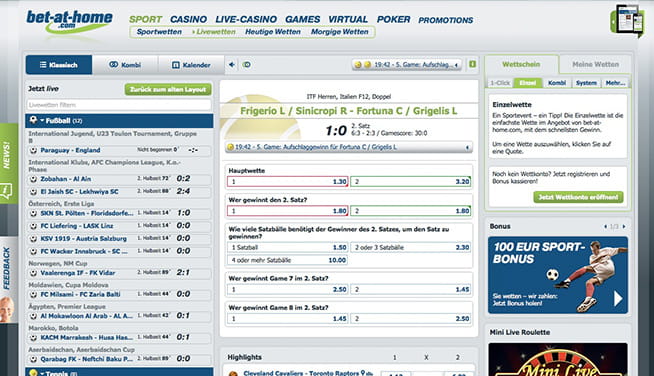
Task: Click the Klassisch list icon
Action: (x=43, y=65)
